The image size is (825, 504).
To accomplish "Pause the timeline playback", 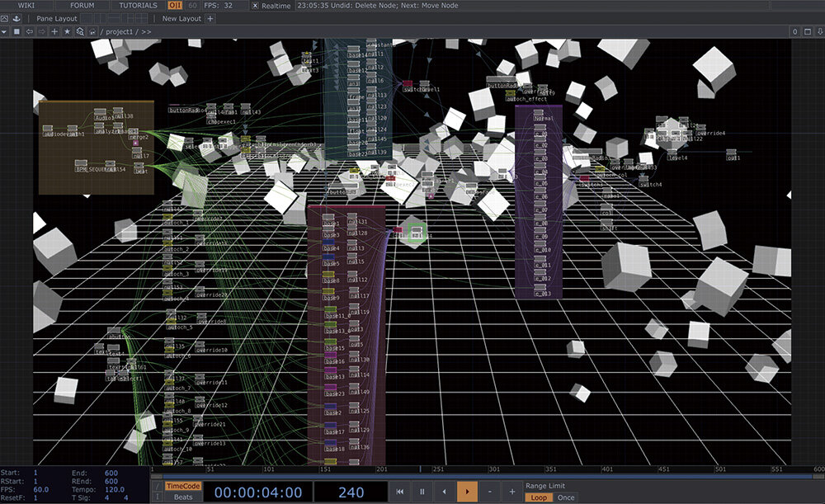I will [x=422, y=492].
